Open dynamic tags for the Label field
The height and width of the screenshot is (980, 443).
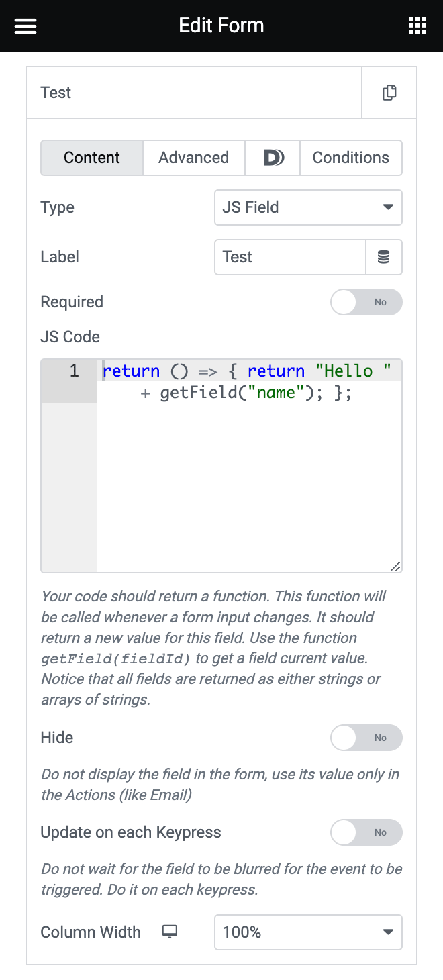tap(384, 257)
